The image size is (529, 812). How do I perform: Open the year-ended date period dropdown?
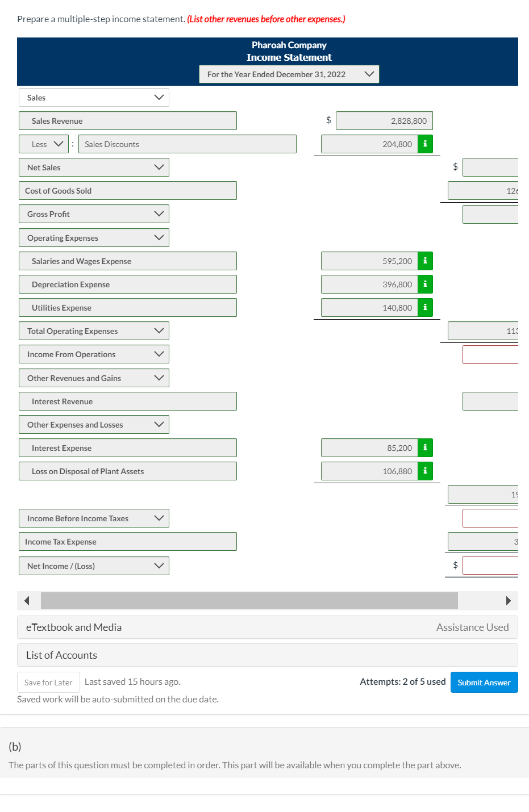pos(289,74)
